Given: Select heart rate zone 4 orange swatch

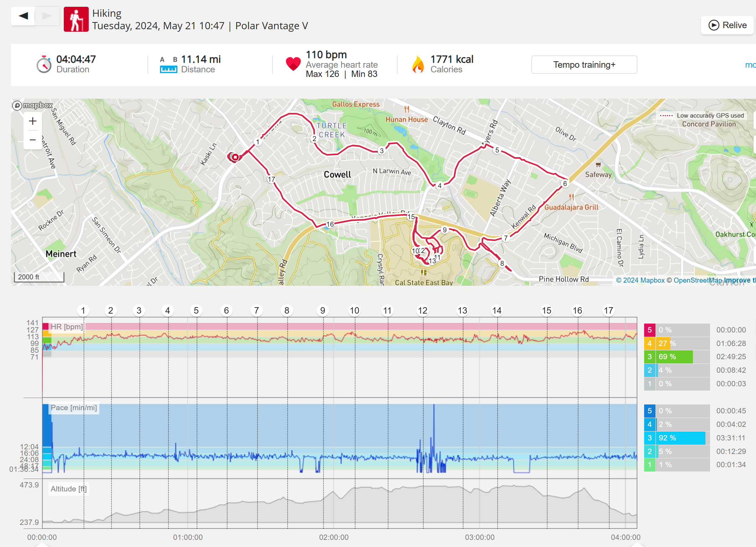Looking at the screenshot, I should coord(649,344).
